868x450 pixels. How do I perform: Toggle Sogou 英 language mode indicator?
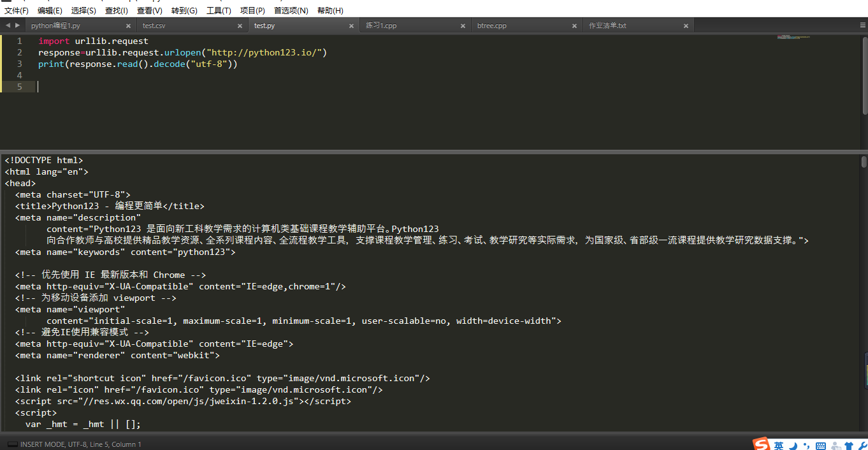779,445
